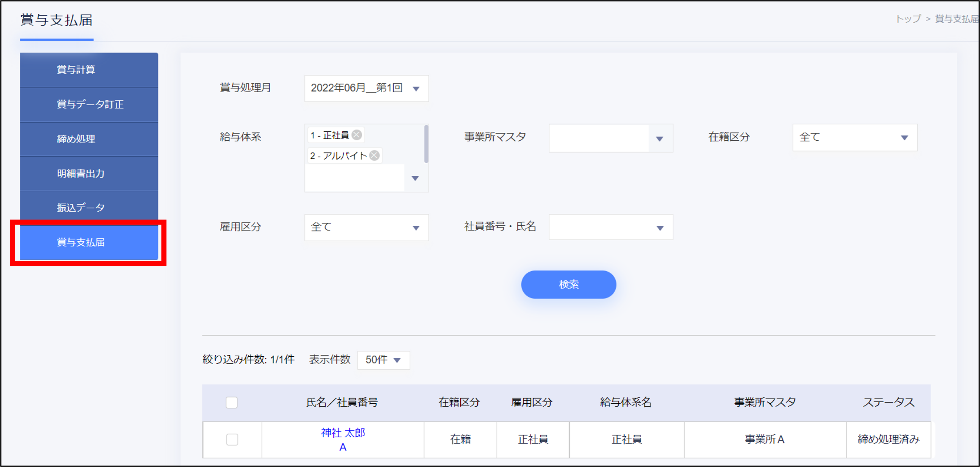Toggle the select-all header checkbox

[x=232, y=402]
